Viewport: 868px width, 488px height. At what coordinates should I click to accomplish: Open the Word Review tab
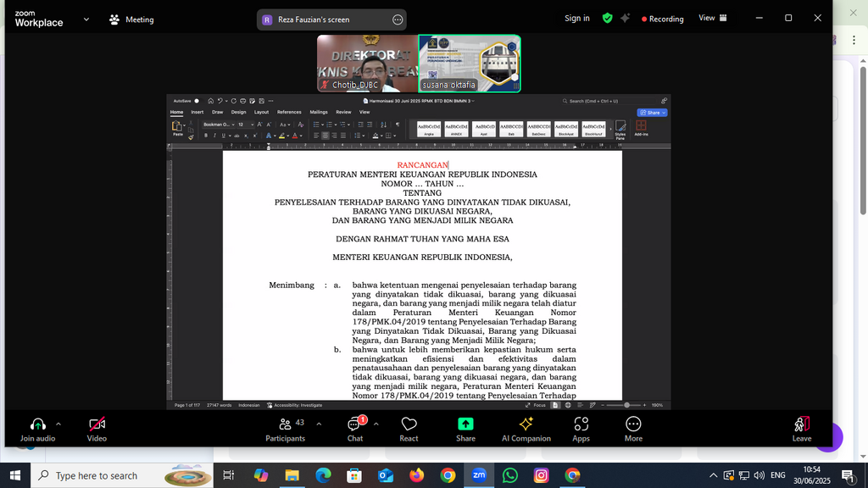tap(343, 112)
